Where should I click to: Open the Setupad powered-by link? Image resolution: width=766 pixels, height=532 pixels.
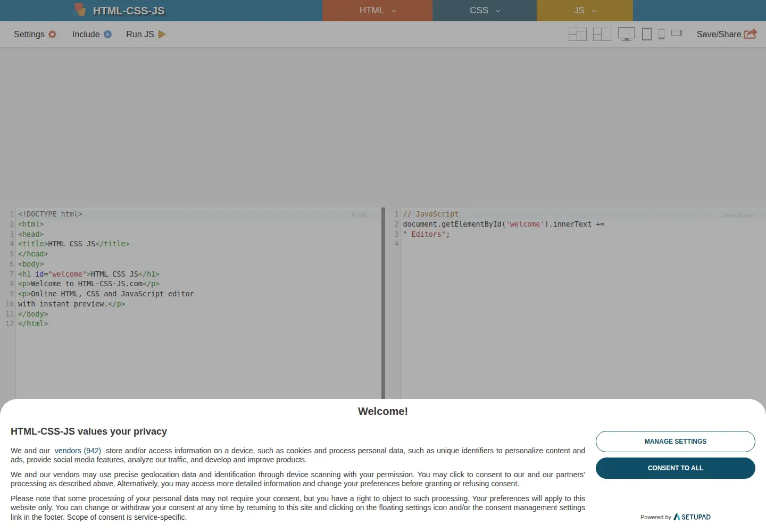tap(692, 517)
